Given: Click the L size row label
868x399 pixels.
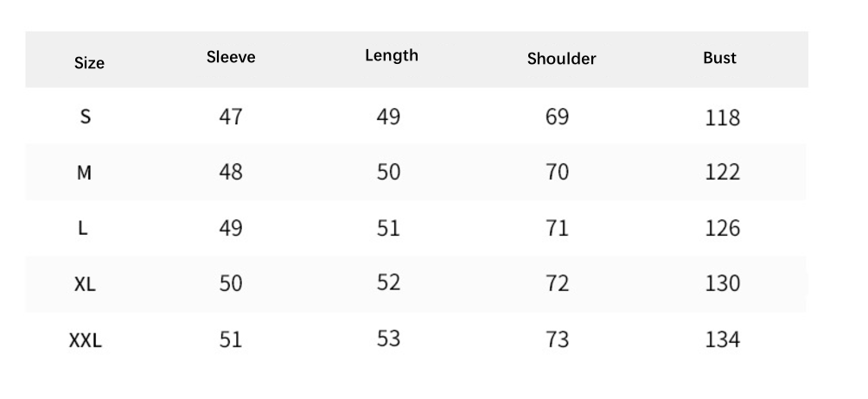Looking at the screenshot, I should click(84, 229).
